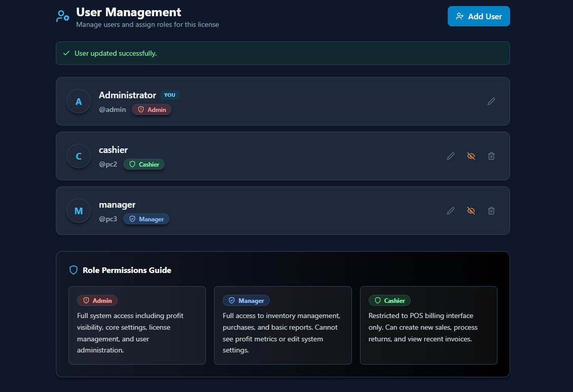Viewport: 573px width, 392px height.
Task: Edit the manager user with pencil icon
Action: pyautogui.click(x=451, y=211)
